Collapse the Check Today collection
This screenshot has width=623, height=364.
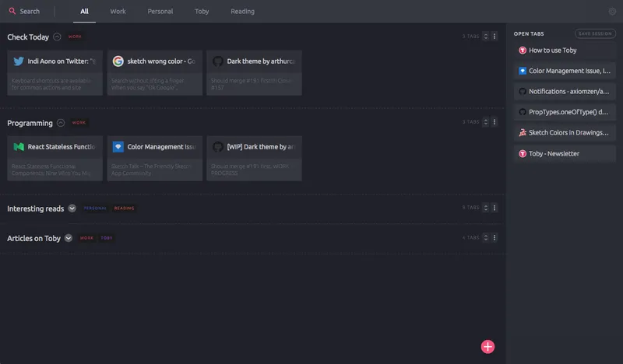coord(57,37)
